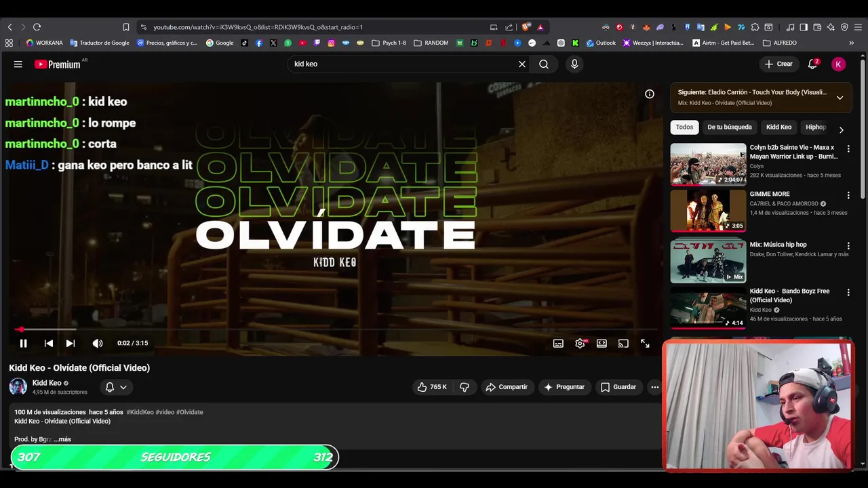Image resolution: width=868 pixels, height=488 pixels.
Task: Open the browser hamburger main menu
Action: click(x=857, y=27)
